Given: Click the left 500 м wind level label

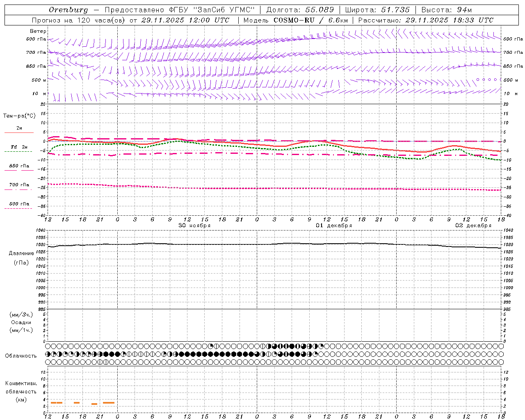Looking at the screenshot, I should (x=39, y=80).
